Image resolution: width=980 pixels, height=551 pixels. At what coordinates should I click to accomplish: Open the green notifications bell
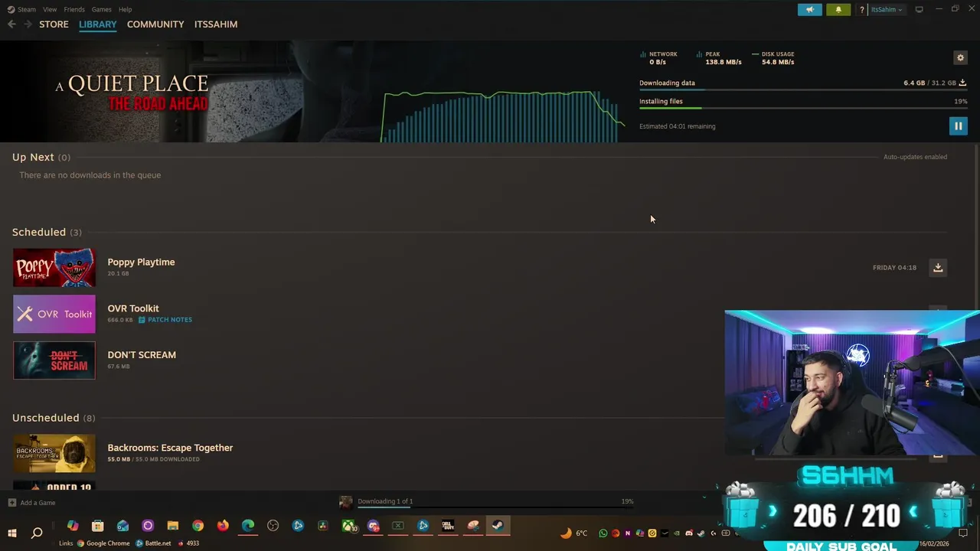tap(838, 10)
